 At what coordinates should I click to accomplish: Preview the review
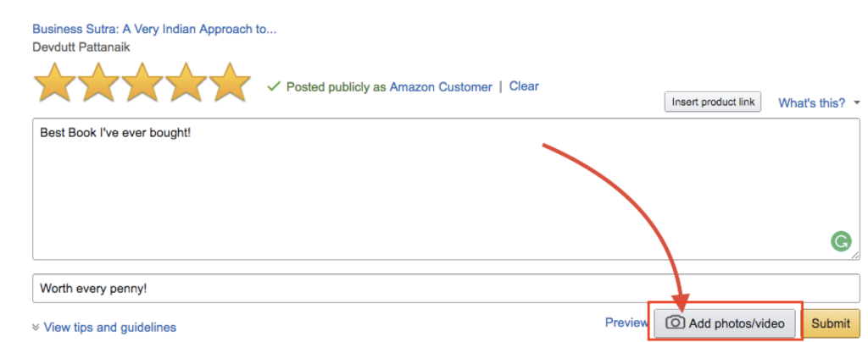(626, 323)
